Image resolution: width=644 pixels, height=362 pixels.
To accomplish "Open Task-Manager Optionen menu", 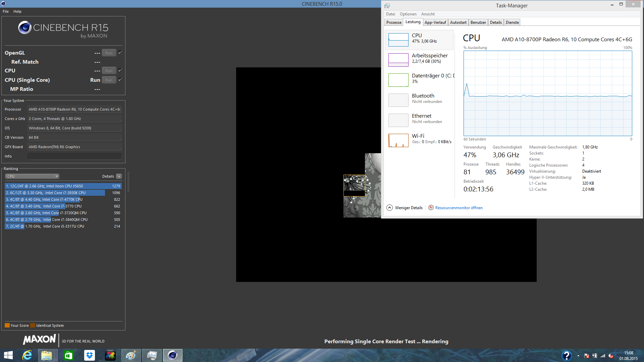I will coord(408,14).
